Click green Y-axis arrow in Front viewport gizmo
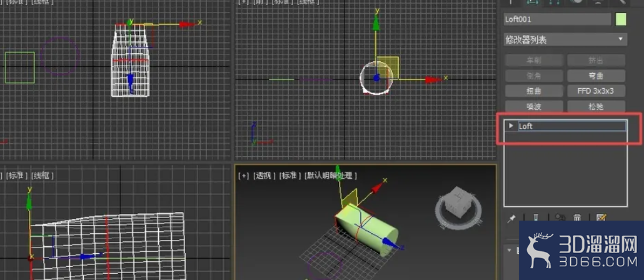 coord(376,22)
